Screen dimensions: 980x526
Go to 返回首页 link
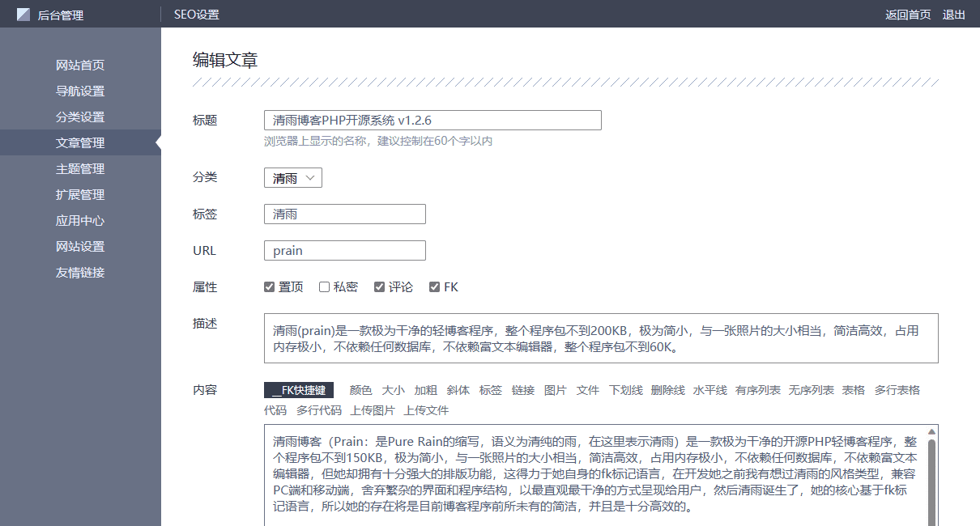click(x=908, y=15)
